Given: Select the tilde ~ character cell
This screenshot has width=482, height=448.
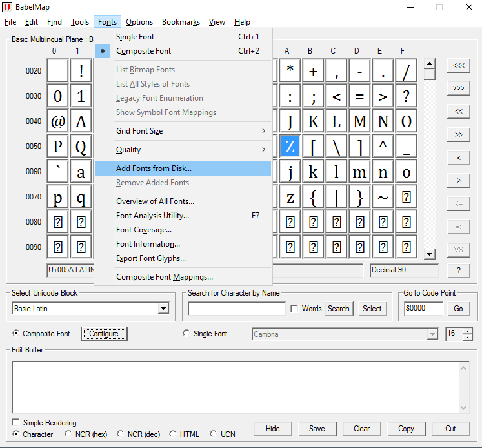Looking at the screenshot, I should tap(383, 197).
